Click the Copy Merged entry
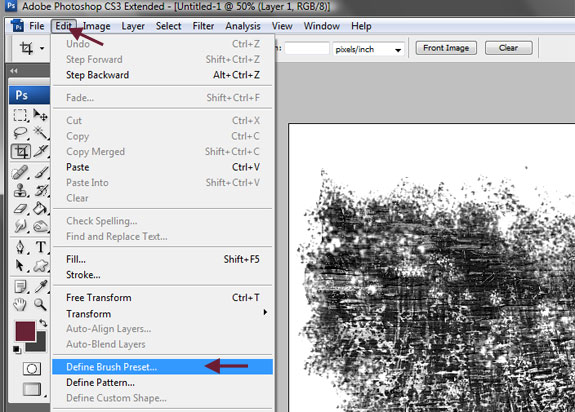Viewport: 575px width, 412px height. 163,151
